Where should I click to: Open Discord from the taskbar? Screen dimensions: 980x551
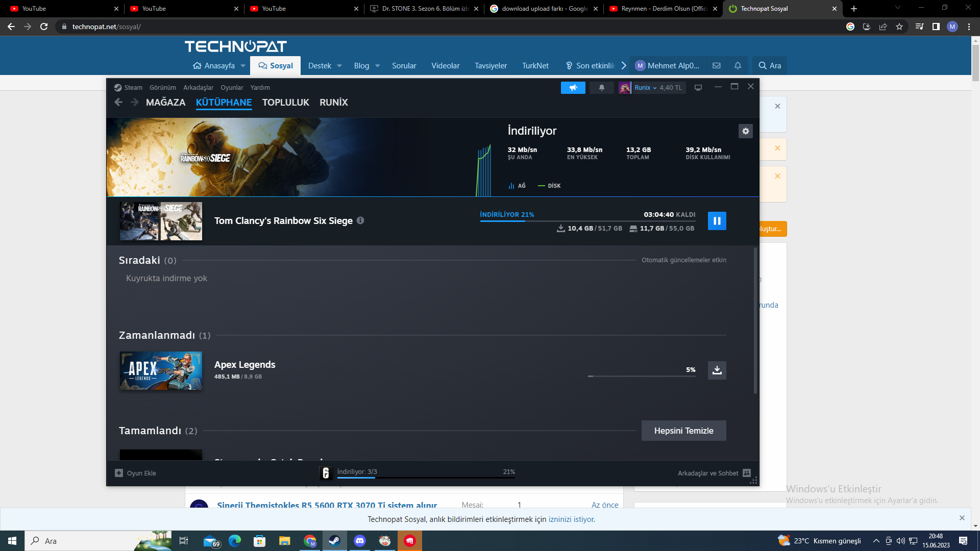pyautogui.click(x=360, y=541)
